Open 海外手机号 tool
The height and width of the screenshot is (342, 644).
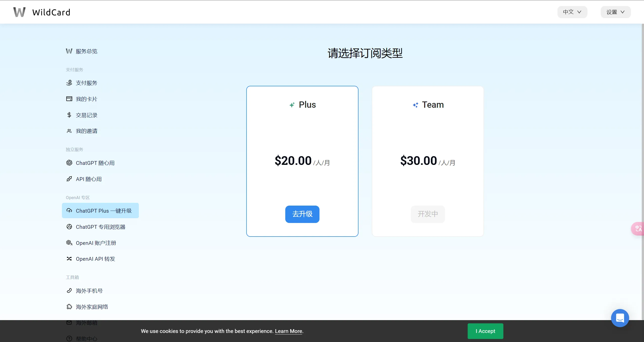point(89,291)
